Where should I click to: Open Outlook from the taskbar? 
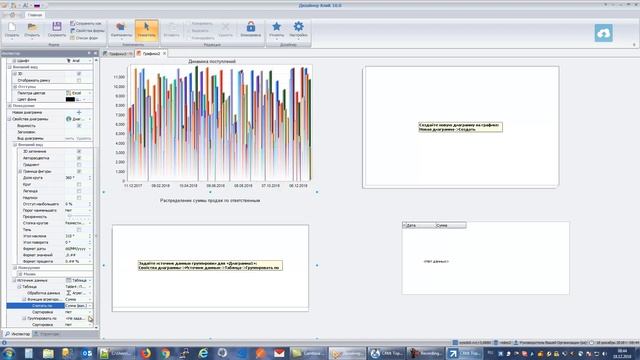87,353
